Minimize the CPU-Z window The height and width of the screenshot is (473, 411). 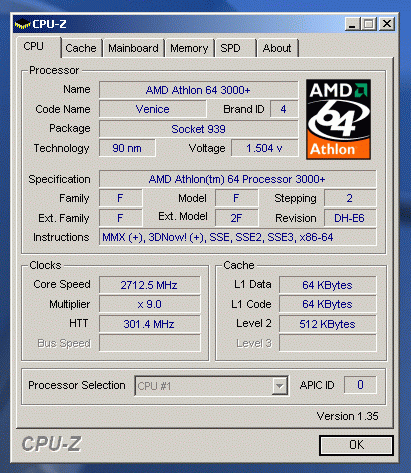click(x=352, y=24)
